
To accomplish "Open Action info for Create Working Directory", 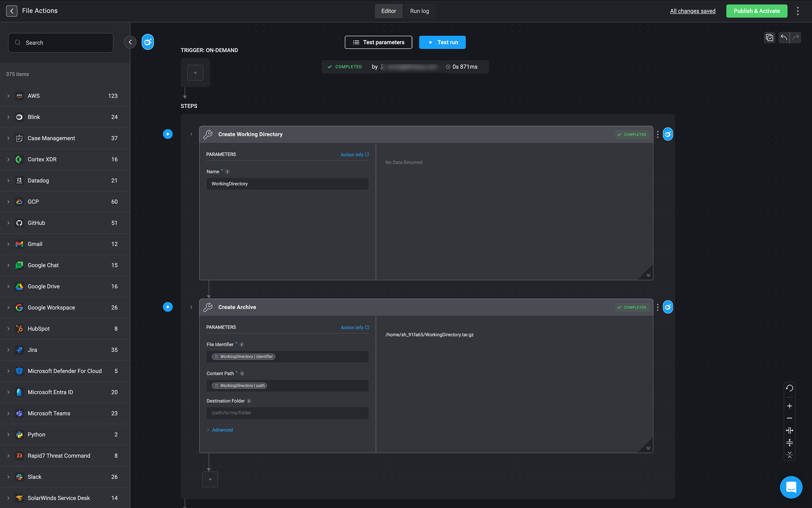I will click(x=355, y=155).
